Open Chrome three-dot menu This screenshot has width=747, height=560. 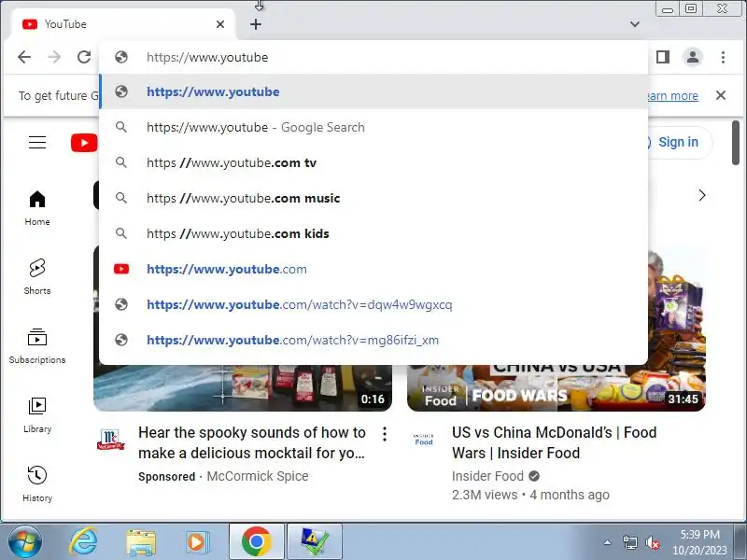(723, 57)
